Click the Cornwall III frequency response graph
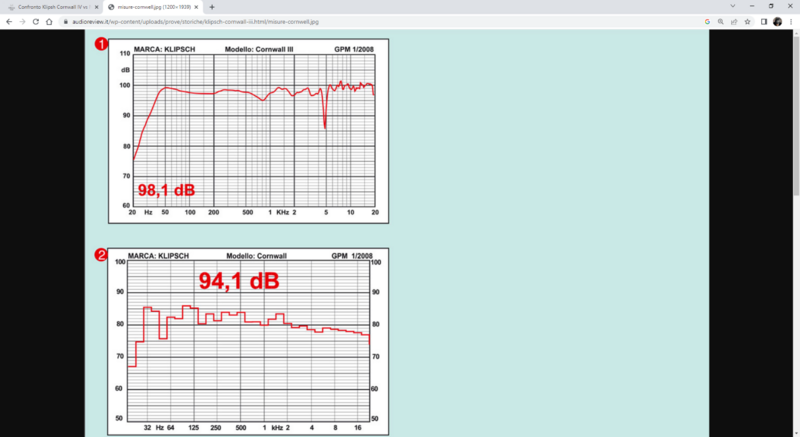The height and width of the screenshot is (437, 800). click(x=248, y=131)
